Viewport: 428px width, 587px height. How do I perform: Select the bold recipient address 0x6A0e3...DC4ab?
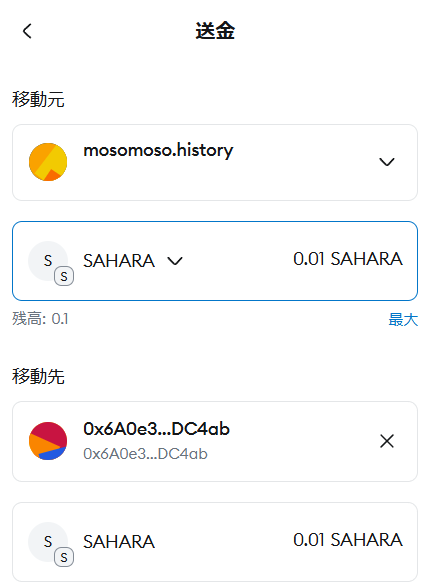click(x=156, y=429)
